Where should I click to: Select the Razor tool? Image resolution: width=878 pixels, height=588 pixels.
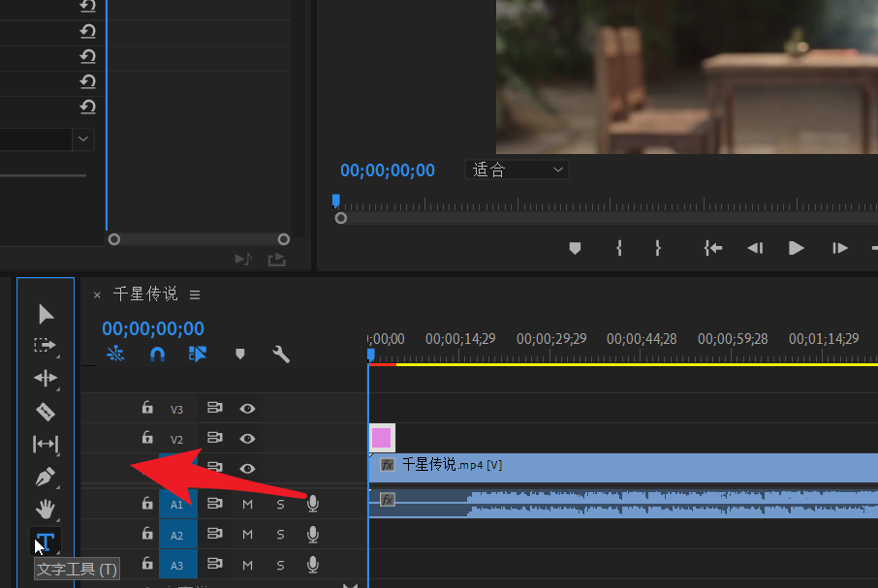46,412
